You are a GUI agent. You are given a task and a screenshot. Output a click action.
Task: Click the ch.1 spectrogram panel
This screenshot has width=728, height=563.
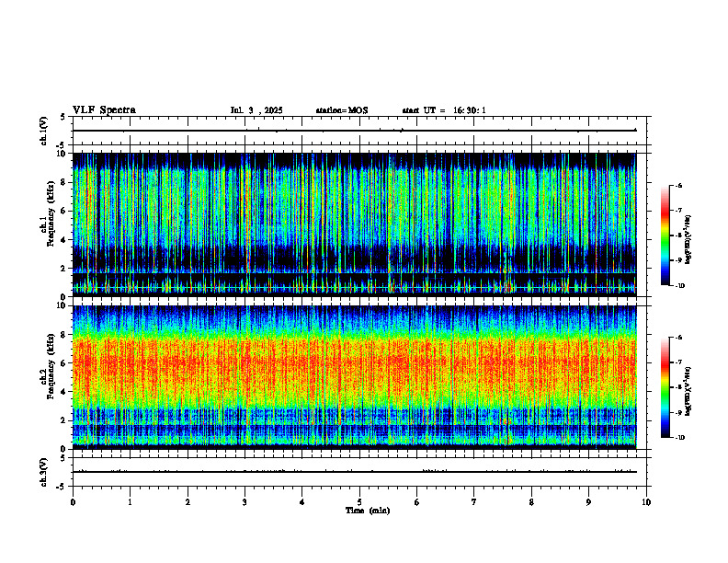pos(354,224)
